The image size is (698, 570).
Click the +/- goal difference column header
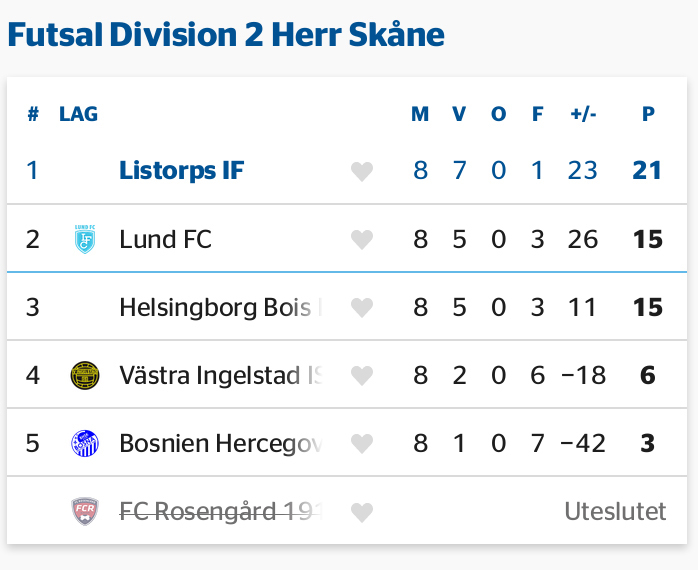(583, 114)
